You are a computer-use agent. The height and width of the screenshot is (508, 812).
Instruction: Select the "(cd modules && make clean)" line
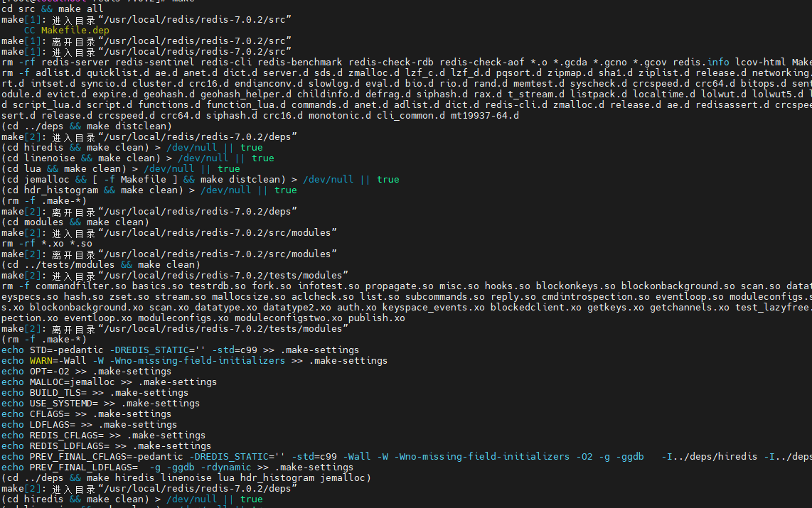point(75,222)
